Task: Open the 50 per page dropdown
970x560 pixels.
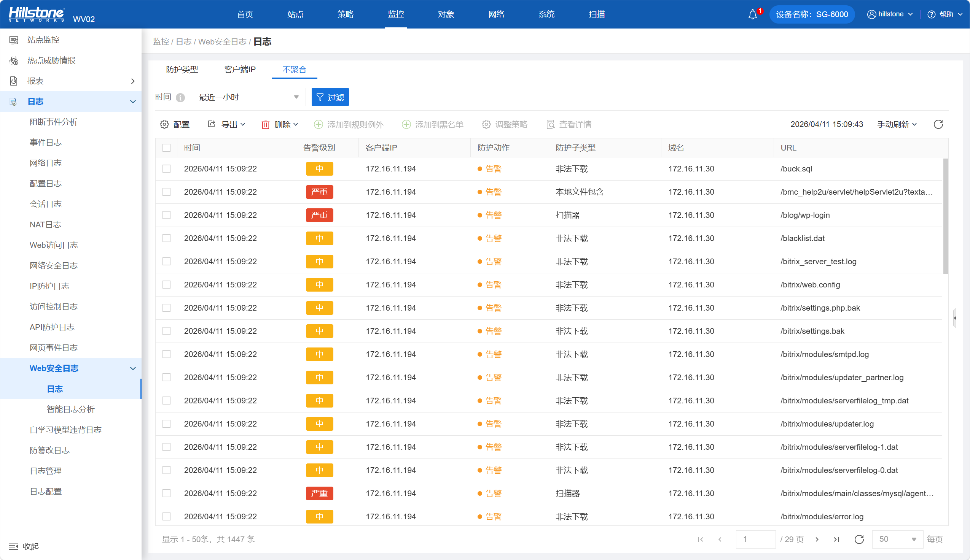Action: click(x=897, y=539)
